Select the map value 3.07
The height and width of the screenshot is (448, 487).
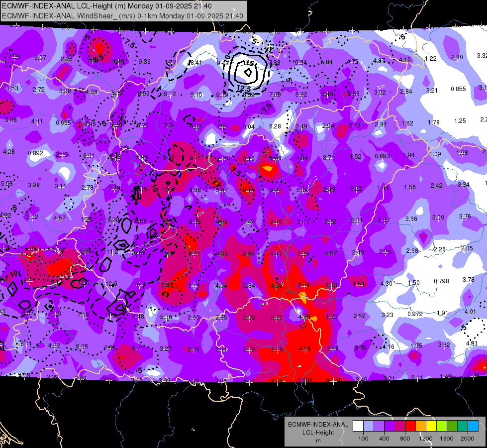pos(40,58)
